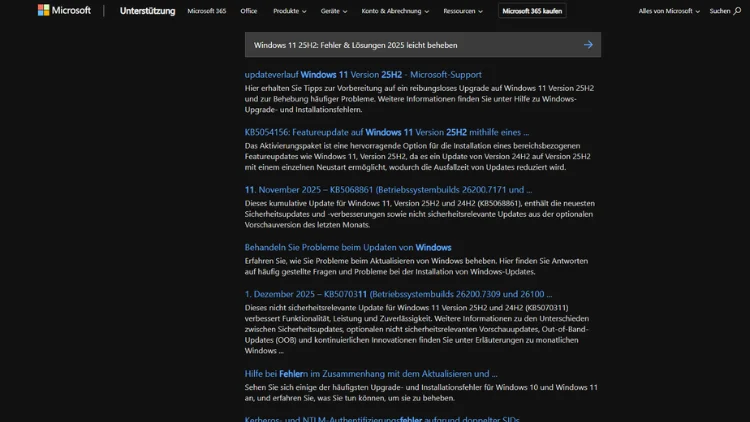Open the Suchen magnifier search icon
This screenshot has width=750, height=422.
[737, 11]
